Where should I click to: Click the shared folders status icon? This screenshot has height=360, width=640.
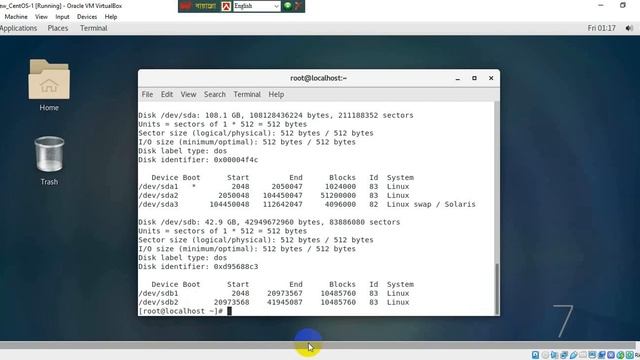pyautogui.click(x=583, y=355)
